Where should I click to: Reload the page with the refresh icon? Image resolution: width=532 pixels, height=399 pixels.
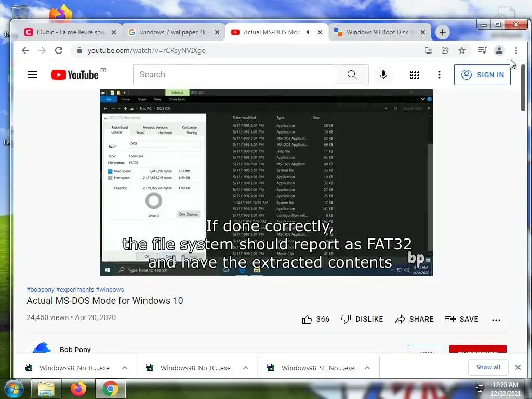point(59,50)
